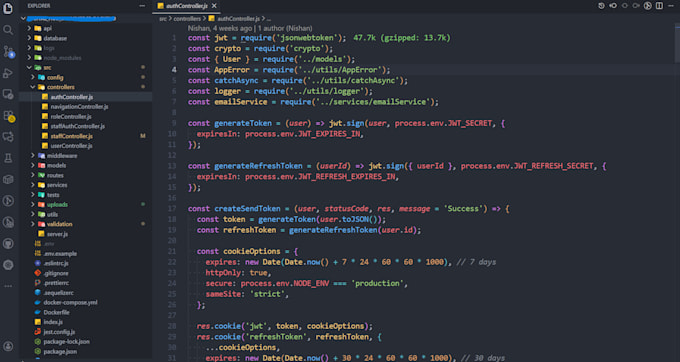
Task: Open the Extensions view in the activity bar
Action: click(8, 116)
